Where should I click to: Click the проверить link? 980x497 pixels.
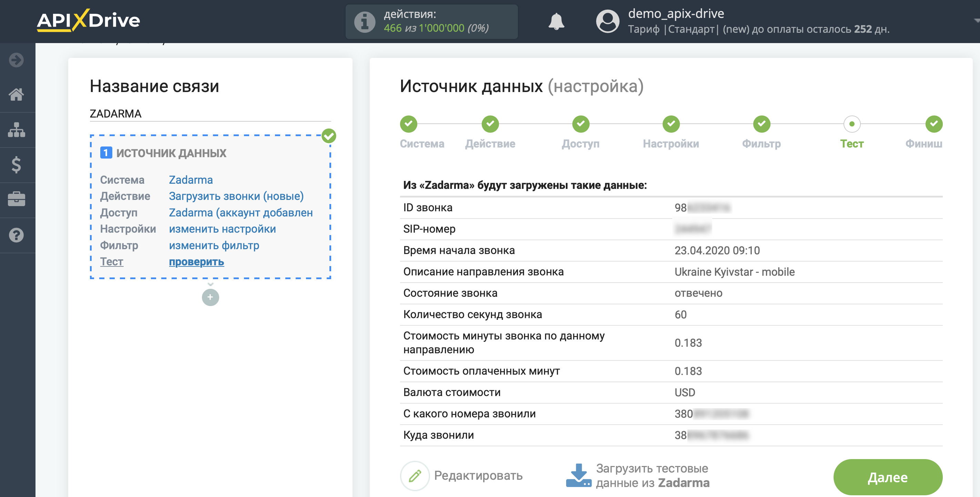196,262
